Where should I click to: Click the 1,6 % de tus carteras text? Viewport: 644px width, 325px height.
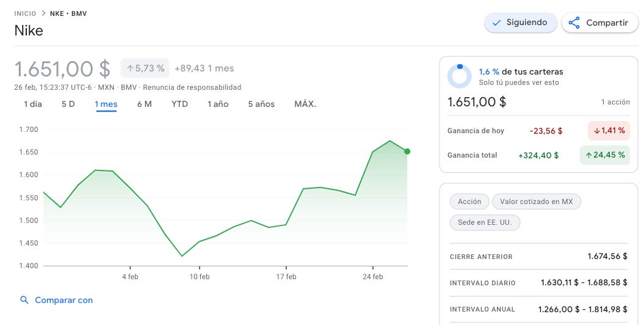521,72
